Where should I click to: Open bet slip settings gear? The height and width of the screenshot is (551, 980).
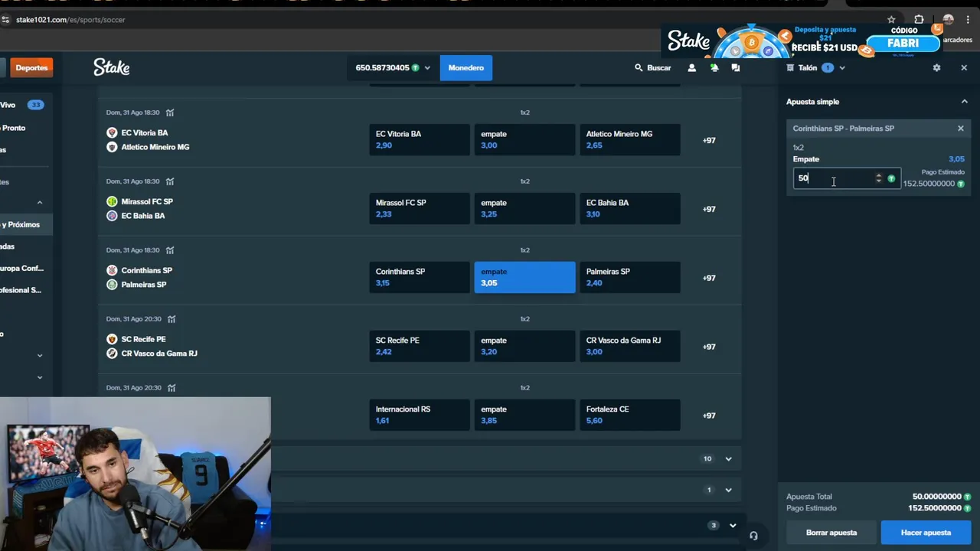coord(936,67)
